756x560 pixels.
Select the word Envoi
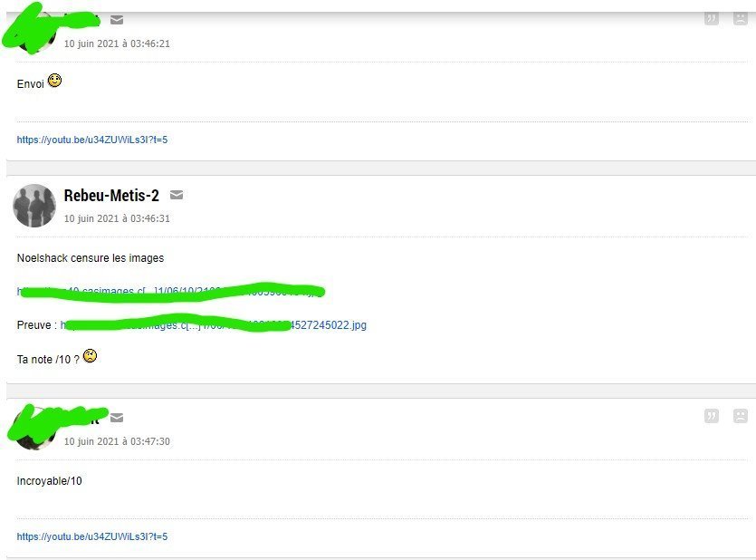tap(31, 84)
